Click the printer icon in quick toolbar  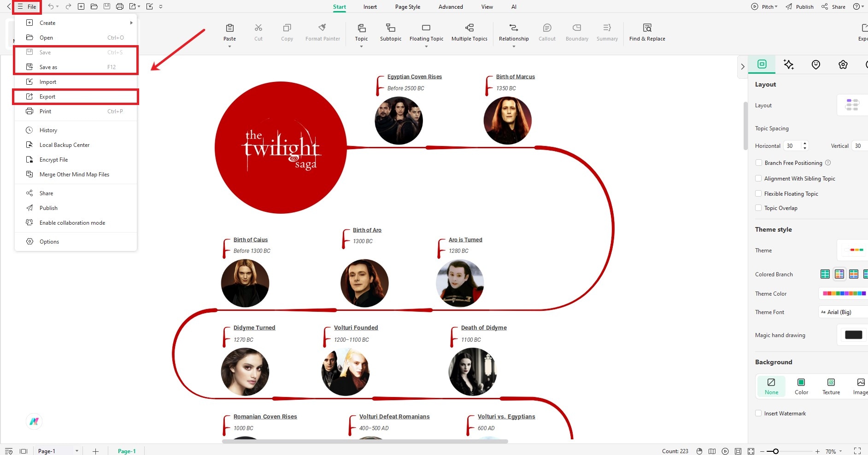click(120, 6)
